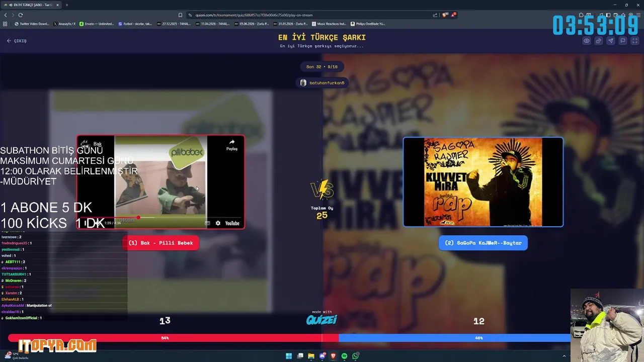Click browser back arrow
The image size is (644, 362).
click(x=6, y=15)
